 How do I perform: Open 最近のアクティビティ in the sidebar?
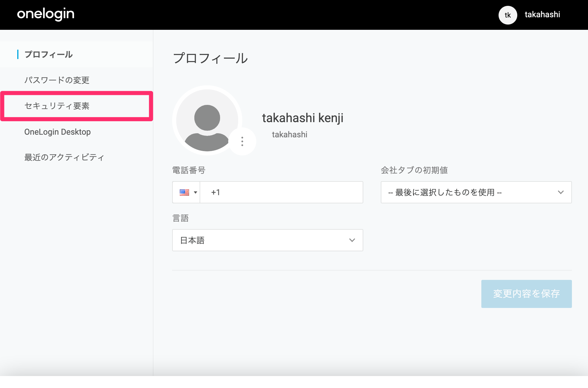[x=64, y=157]
